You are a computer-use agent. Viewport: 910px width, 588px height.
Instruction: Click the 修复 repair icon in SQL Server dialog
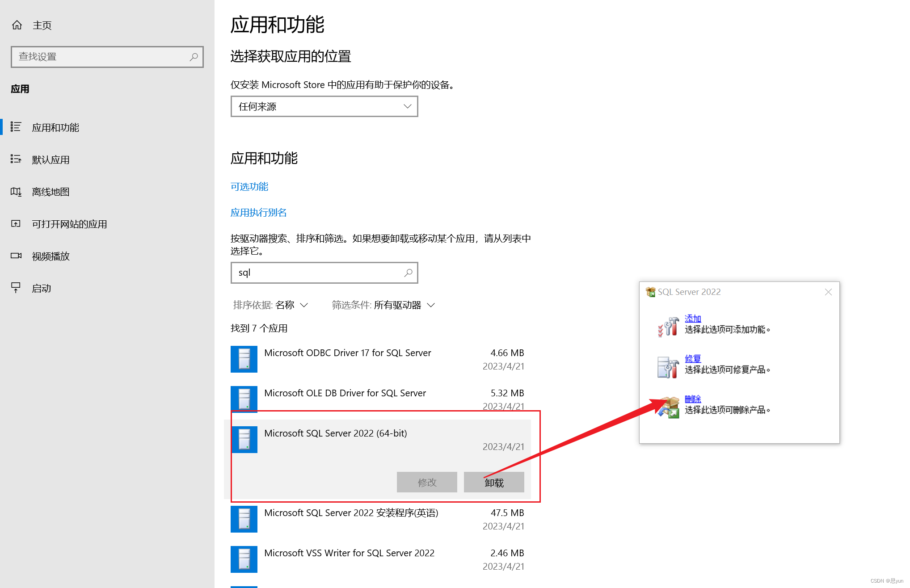point(668,367)
